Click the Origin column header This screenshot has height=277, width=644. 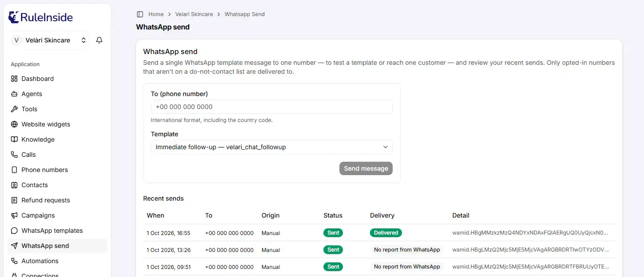[271, 215]
